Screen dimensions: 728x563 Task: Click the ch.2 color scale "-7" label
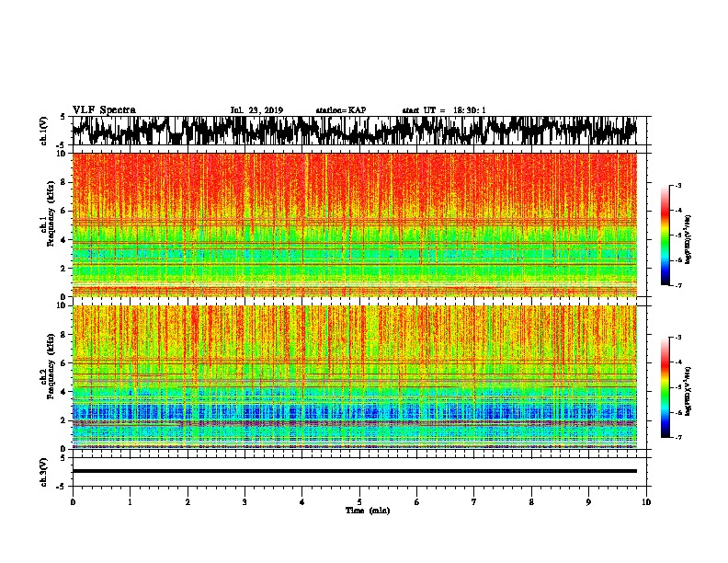678,438
